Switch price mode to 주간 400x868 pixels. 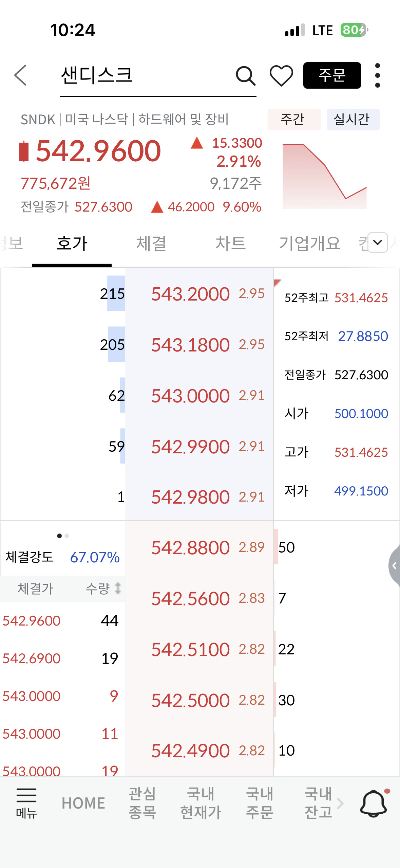294,120
